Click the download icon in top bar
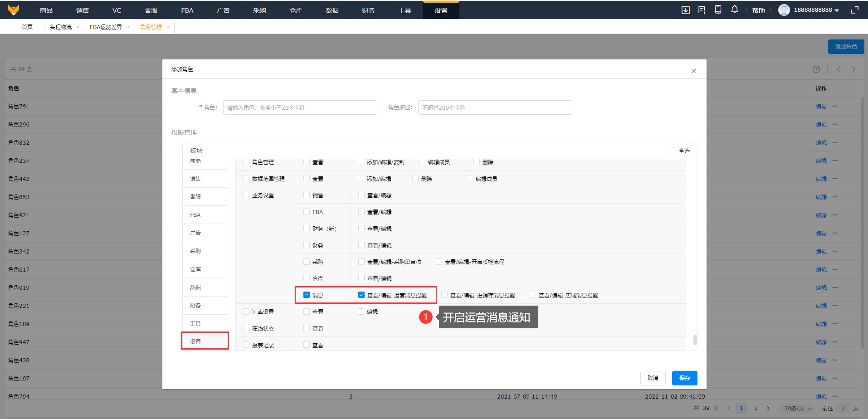This screenshot has height=419, width=868. pos(685,10)
